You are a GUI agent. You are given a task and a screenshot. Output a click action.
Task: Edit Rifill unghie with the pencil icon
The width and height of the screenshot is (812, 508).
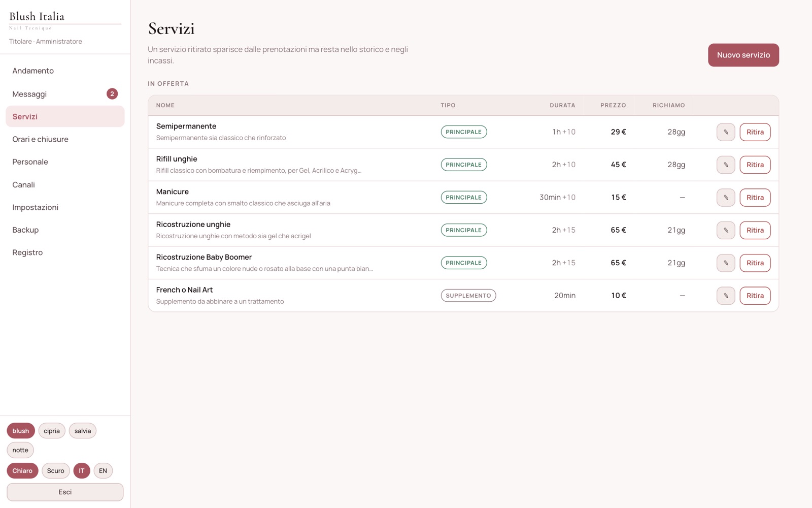click(x=726, y=165)
